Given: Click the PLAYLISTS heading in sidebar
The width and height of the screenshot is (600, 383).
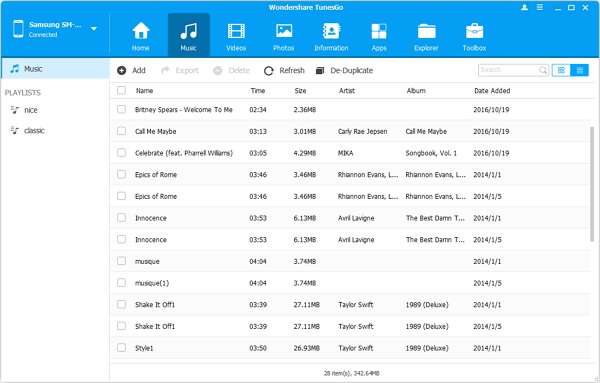Looking at the screenshot, I should [23, 93].
